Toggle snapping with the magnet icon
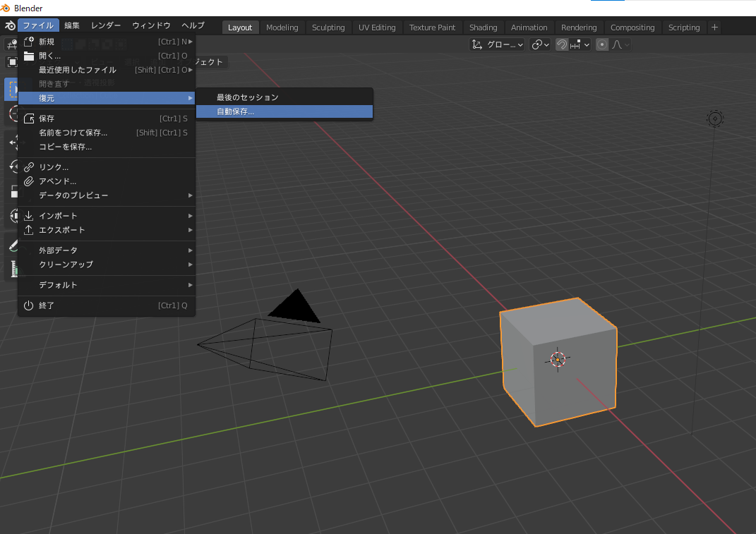Viewport: 756px width, 534px height. pyautogui.click(x=562, y=45)
